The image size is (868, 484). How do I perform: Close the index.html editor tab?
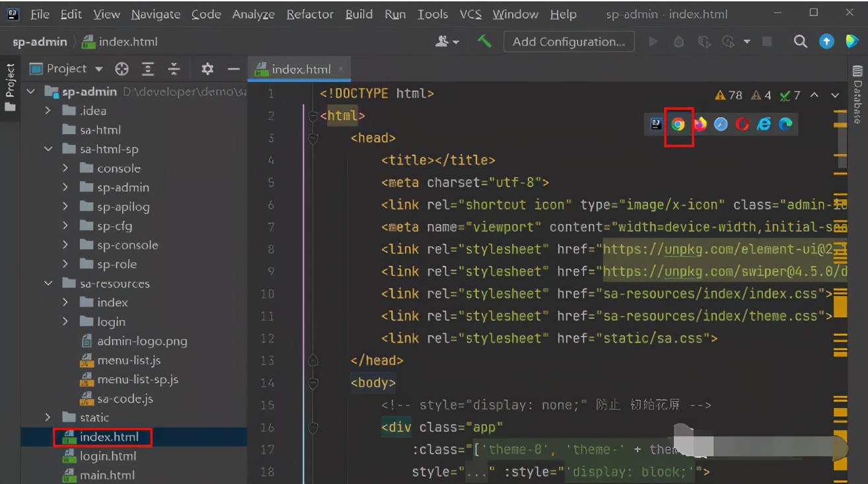pos(341,69)
